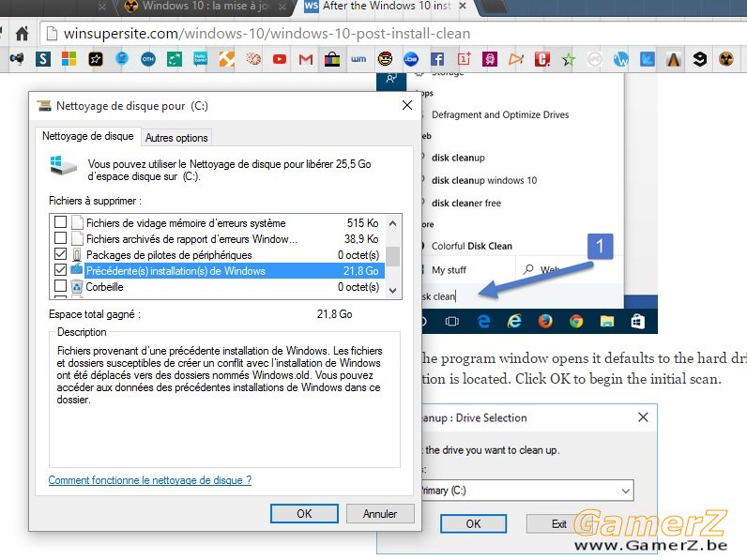Select Defragment and Optimize Drives result
The image size is (747, 560).
click(500, 114)
